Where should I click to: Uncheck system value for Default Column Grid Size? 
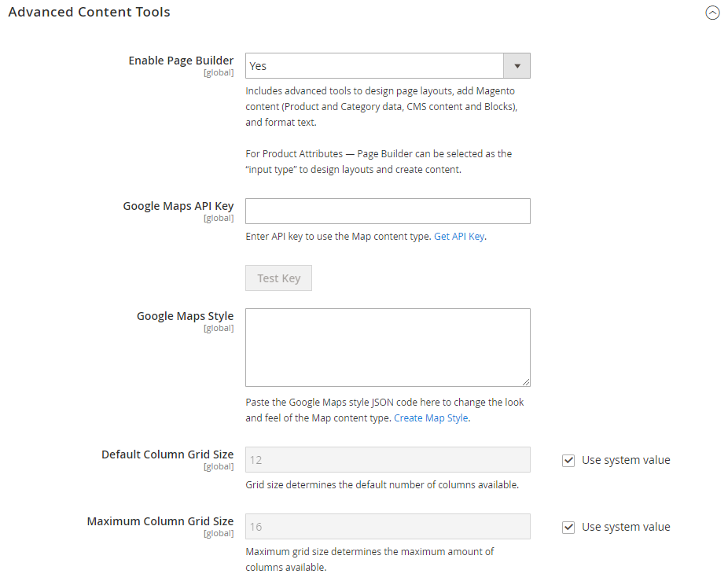[568, 461]
